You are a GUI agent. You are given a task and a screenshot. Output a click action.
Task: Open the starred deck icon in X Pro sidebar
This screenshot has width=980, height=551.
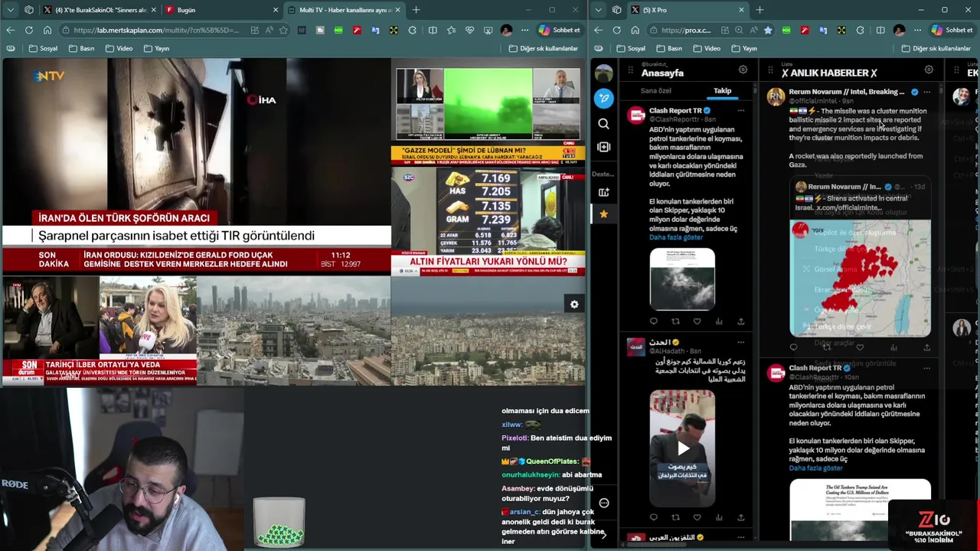coord(604,214)
